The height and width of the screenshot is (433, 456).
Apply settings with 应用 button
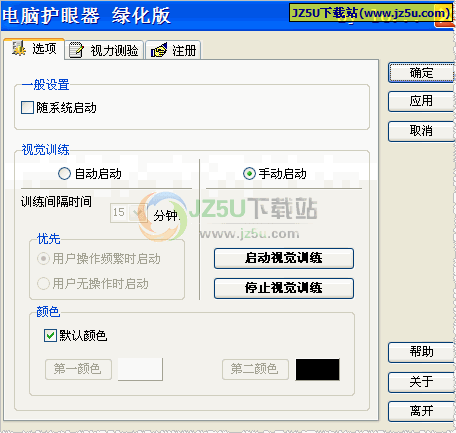(421, 101)
